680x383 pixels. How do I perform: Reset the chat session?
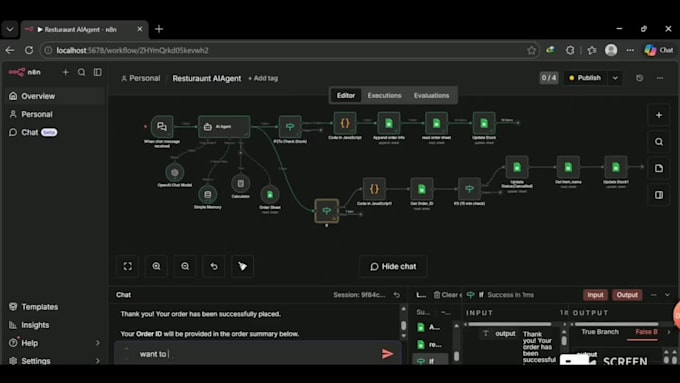[396, 295]
